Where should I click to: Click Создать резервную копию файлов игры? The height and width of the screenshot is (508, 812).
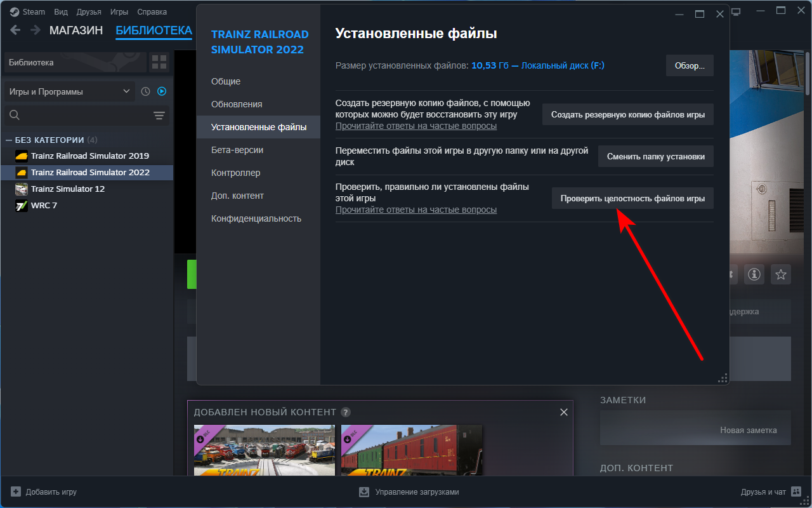[628, 115]
